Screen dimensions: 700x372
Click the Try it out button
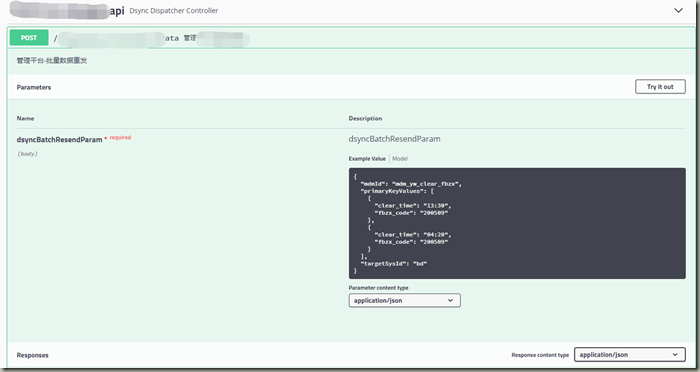pos(660,87)
